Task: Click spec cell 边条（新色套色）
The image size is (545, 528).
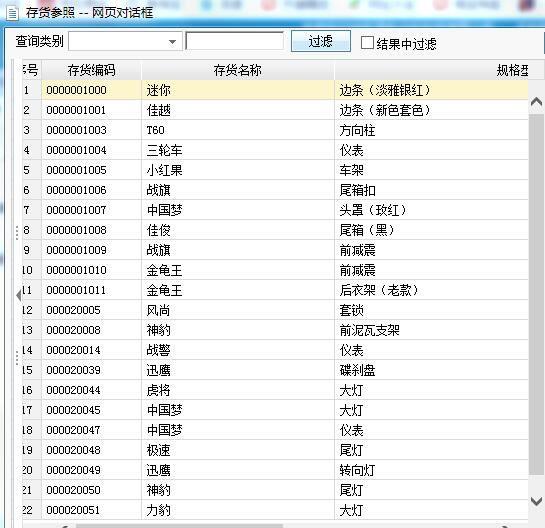Action: tap(431, 111)
